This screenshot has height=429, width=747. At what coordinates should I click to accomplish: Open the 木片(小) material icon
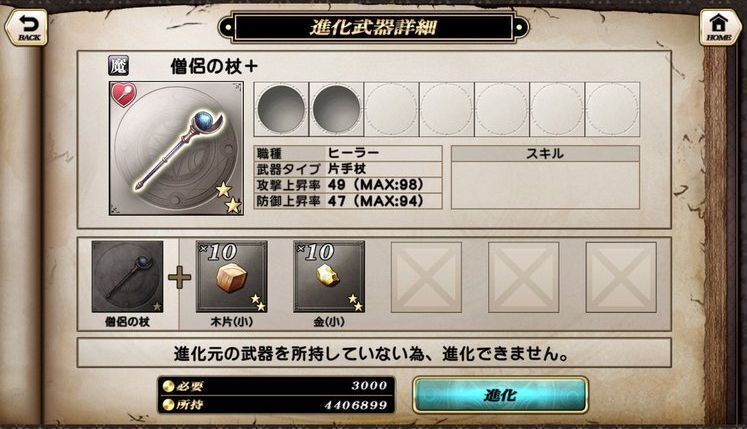click(232, 277)
